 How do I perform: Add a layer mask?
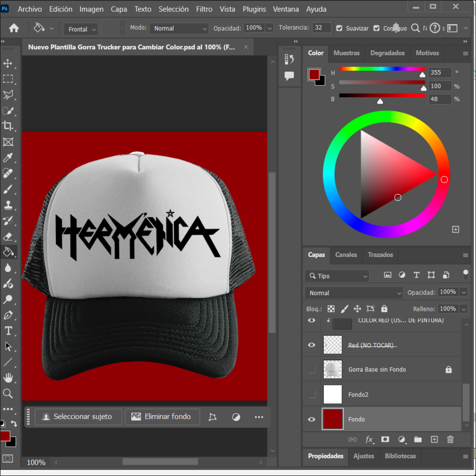tap(385, 439)
